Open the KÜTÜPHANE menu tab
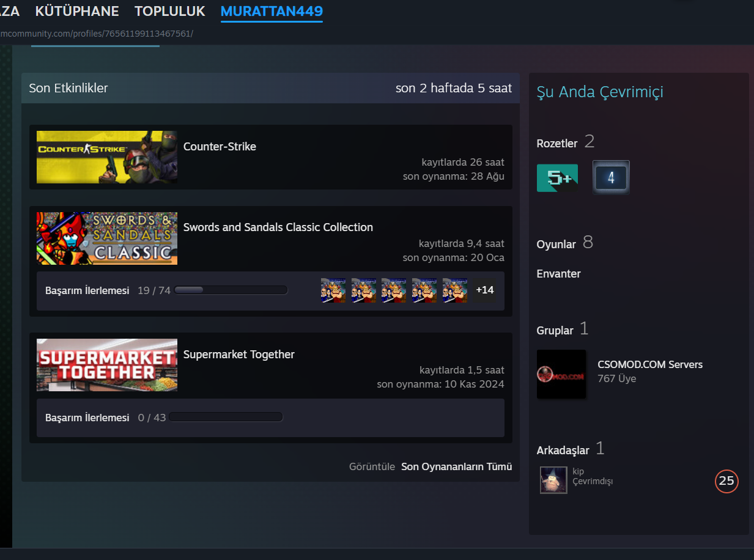Image resolution: width=754 pixels, height=560 pixels. (x=77, y=11)
